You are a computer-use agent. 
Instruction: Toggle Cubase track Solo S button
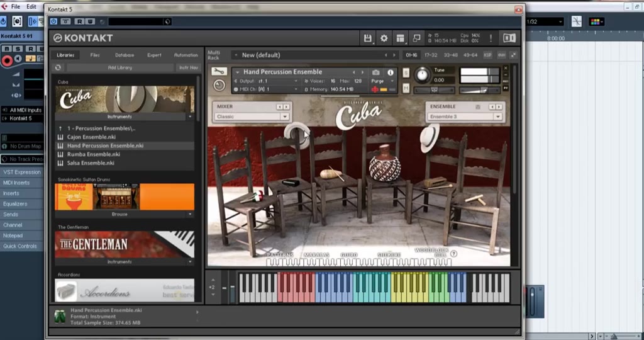pos(18,49)
